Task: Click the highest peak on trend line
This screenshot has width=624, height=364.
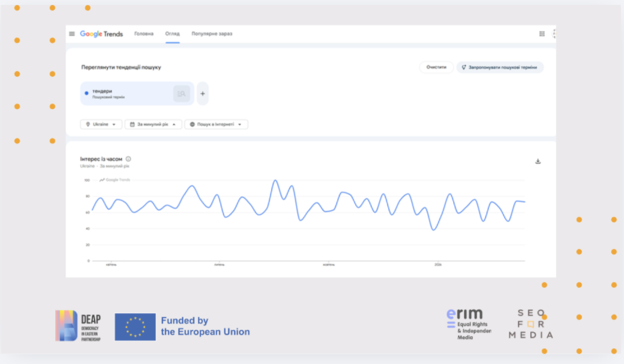Action: tap(275, 181)
